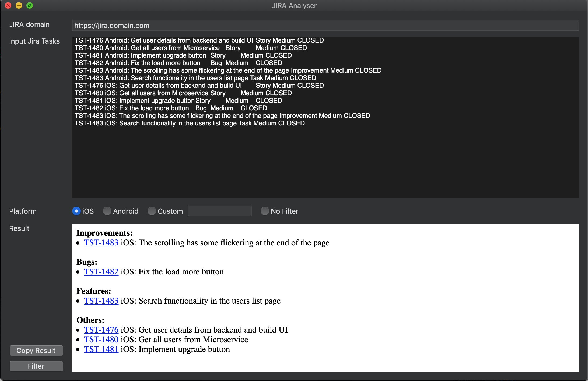Open TST-1483 link under Improvements
The width and height of the screenshot is (588, 381).
(101, 243)
